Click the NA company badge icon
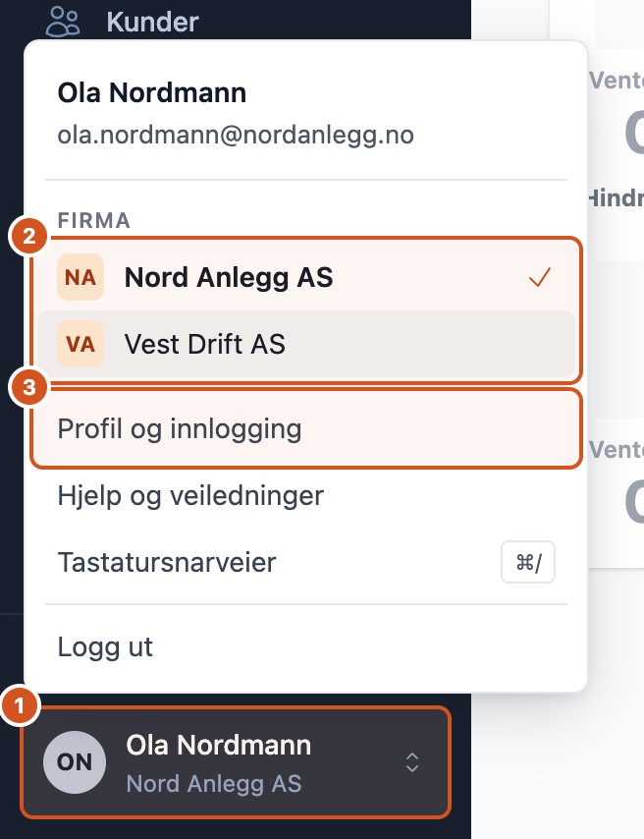 coord(80,277)
